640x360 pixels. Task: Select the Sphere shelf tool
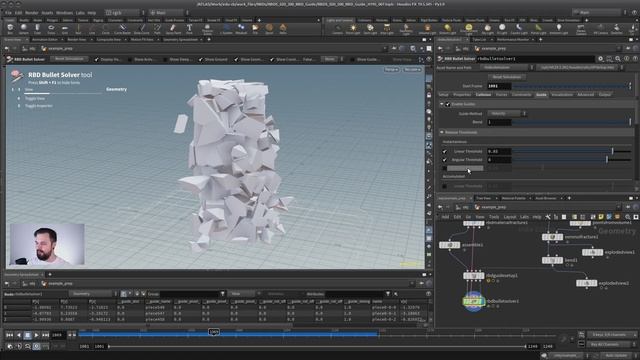[x=24, y=29]
